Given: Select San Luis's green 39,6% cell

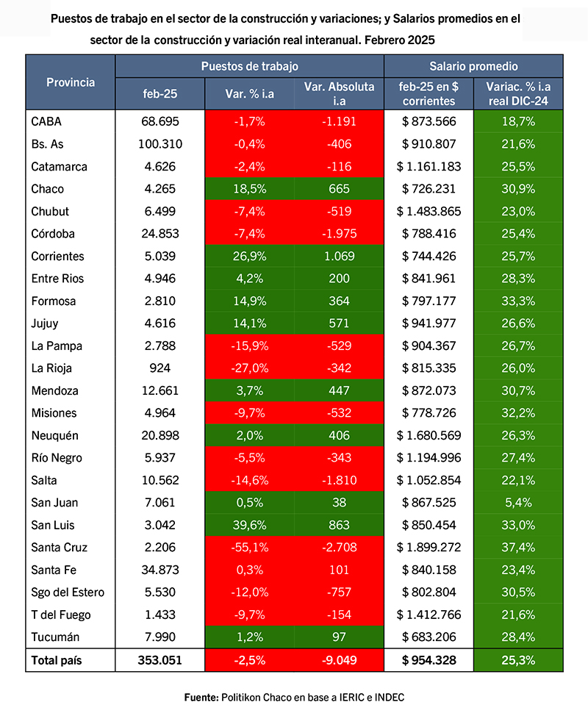Looking at the screenshot, I should click(249, 526).
